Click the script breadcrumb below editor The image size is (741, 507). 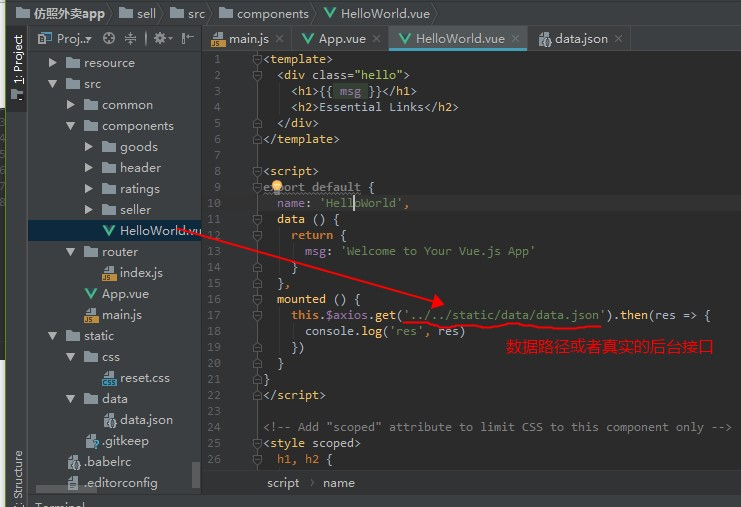283,483
